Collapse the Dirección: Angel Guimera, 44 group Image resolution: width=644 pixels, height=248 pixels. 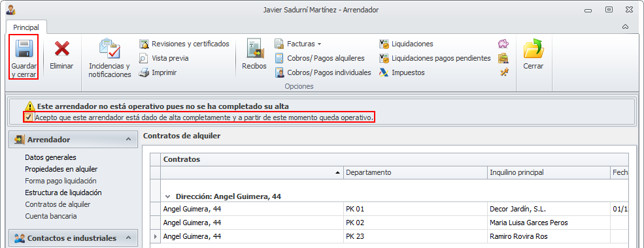click(167, 196)
